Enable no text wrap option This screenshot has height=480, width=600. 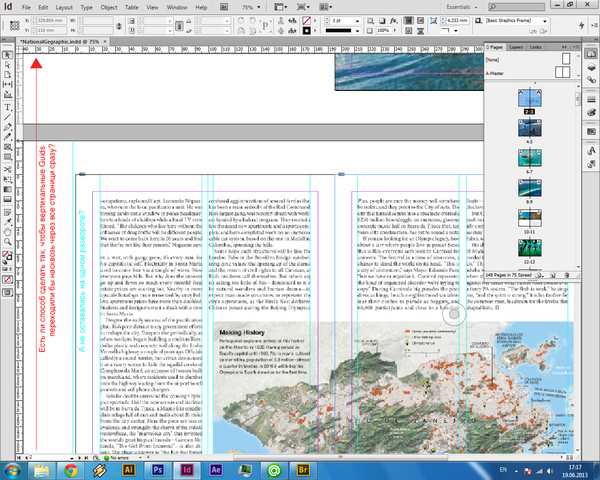click(x=409, y=21)
